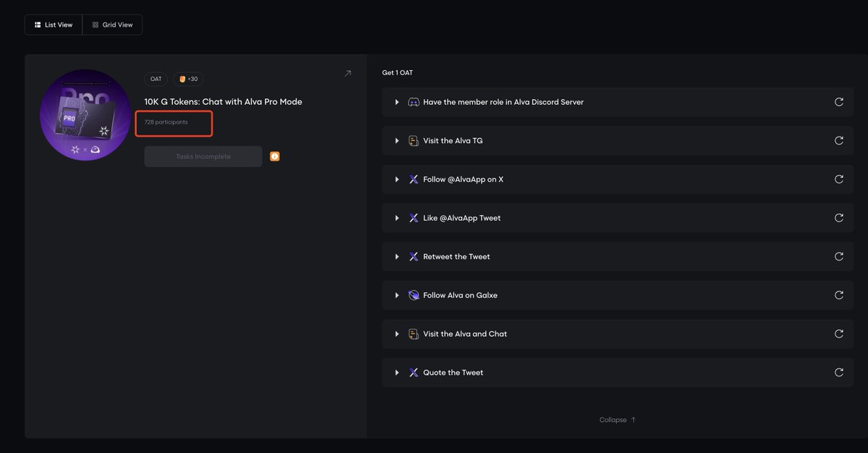Click the List View grid icon
The height and width of the screenshot is (453, 868).
[x=38, y=25]
